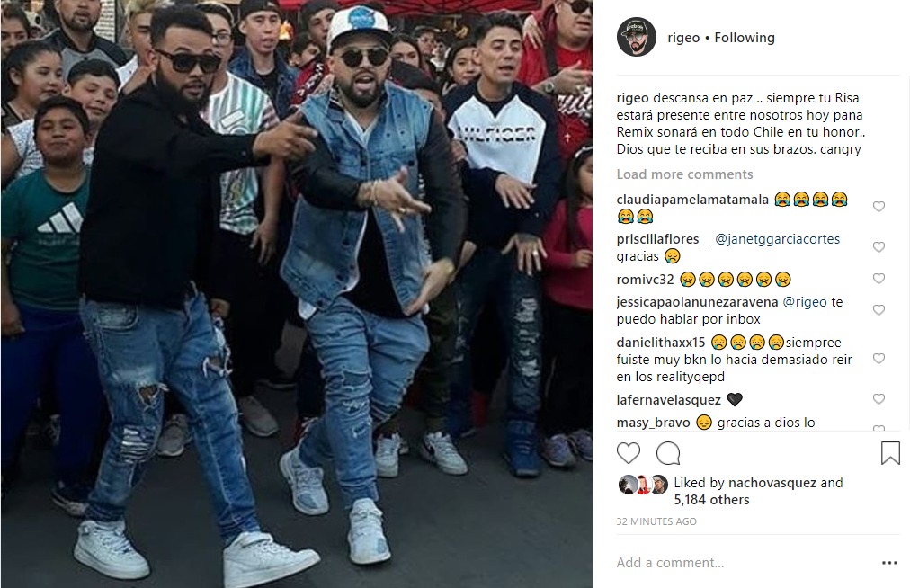
Task: Toggle the Following status button
Action: click(744, 38)
